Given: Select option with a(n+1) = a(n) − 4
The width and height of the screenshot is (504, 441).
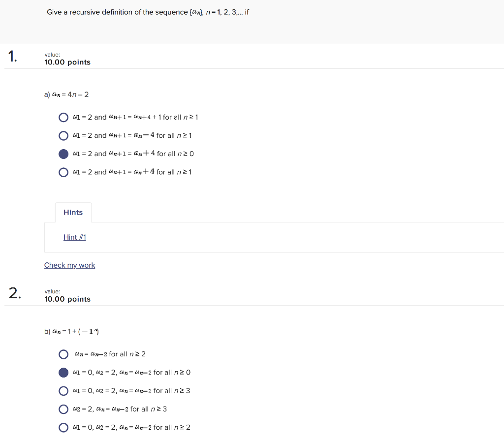Looking at the screenshot, I should (x=63, y=135).
